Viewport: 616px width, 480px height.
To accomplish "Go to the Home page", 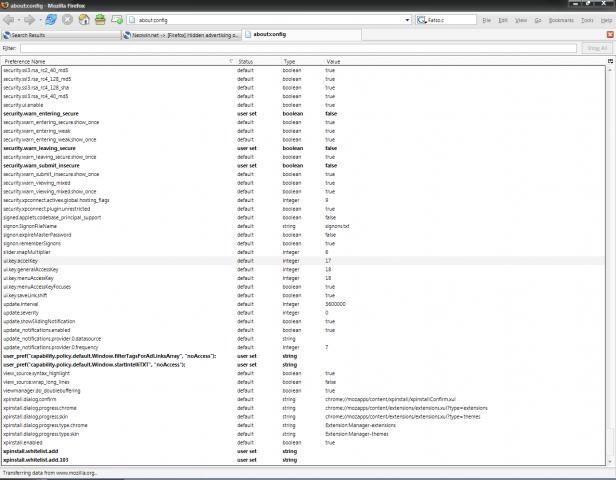I will (84, 20).
